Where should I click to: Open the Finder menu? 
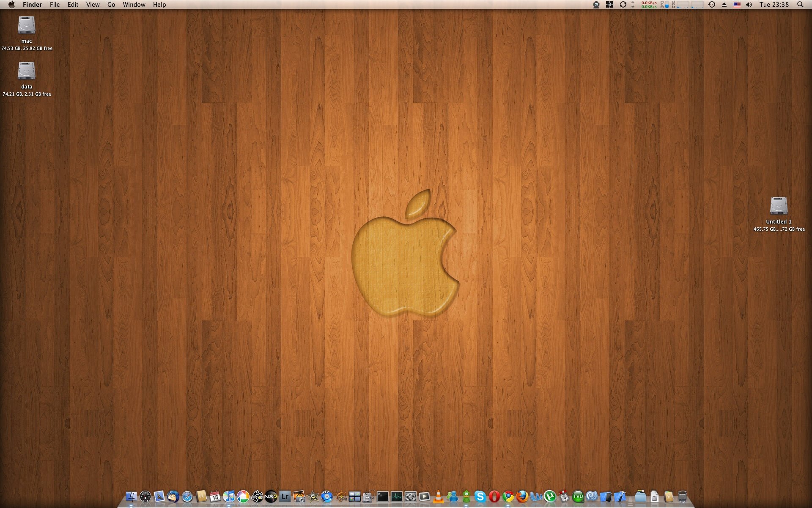pos(33,5)
